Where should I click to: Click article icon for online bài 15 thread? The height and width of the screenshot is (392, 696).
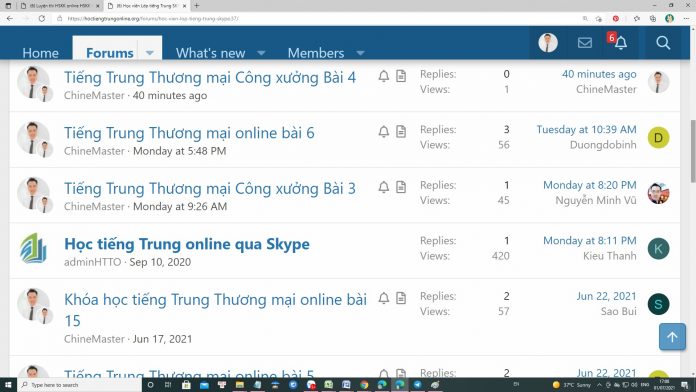click(401, 298)
